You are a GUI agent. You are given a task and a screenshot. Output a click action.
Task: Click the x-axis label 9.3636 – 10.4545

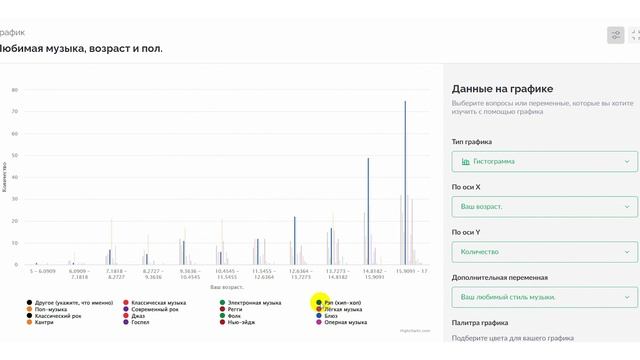pos(190,274)
